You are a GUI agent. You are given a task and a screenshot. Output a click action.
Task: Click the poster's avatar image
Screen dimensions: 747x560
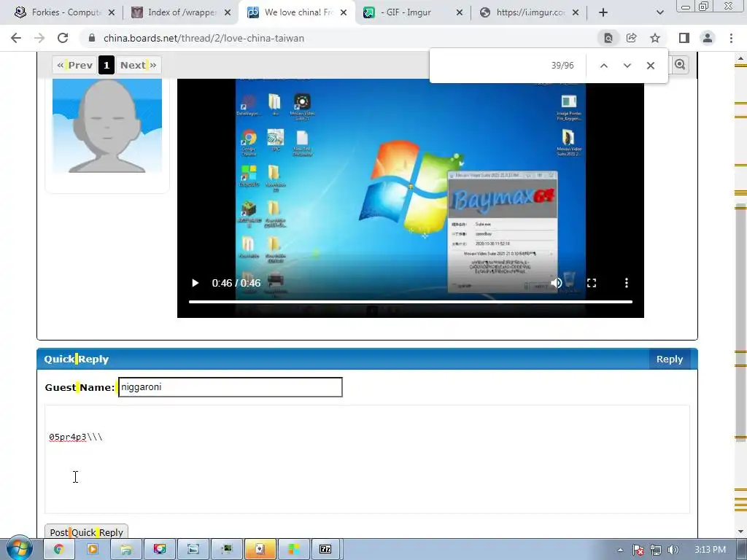(x=107, y=125)
